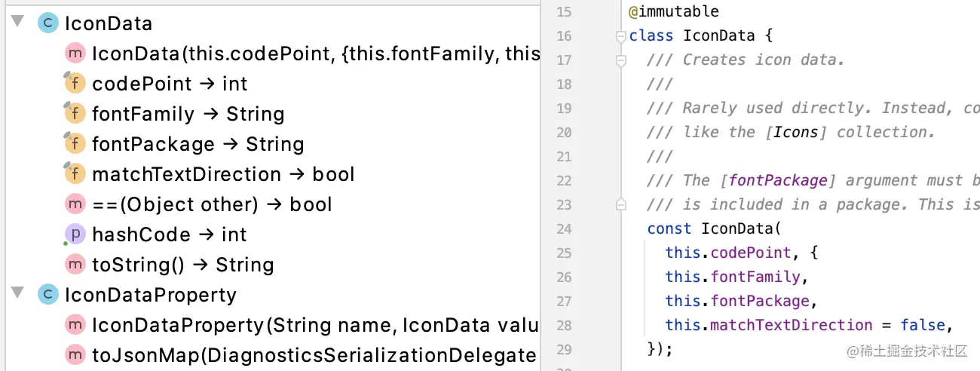Click the IconDataProperty class icon

click(48, 295)
